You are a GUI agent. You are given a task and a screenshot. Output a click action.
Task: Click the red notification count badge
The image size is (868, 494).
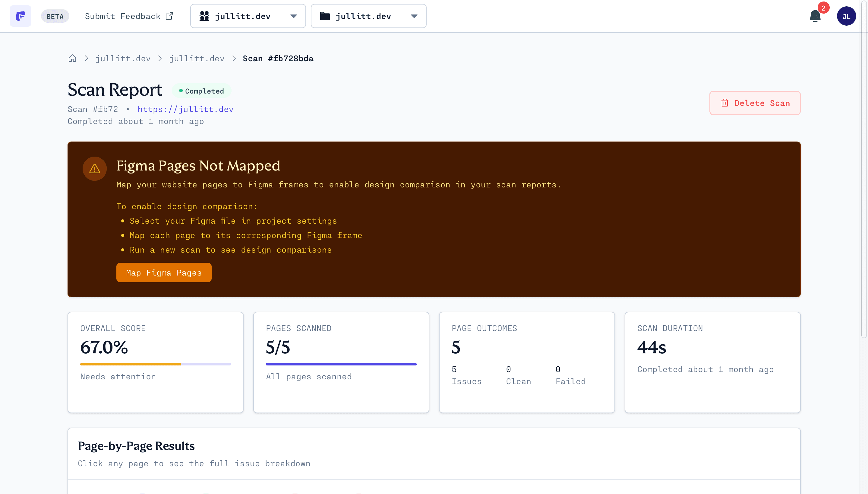coord(823,8)
